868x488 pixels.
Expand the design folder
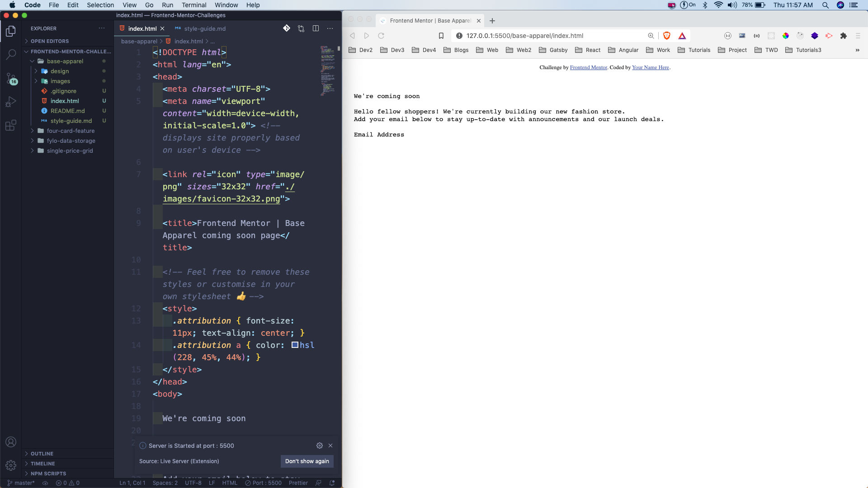[68, 71]
